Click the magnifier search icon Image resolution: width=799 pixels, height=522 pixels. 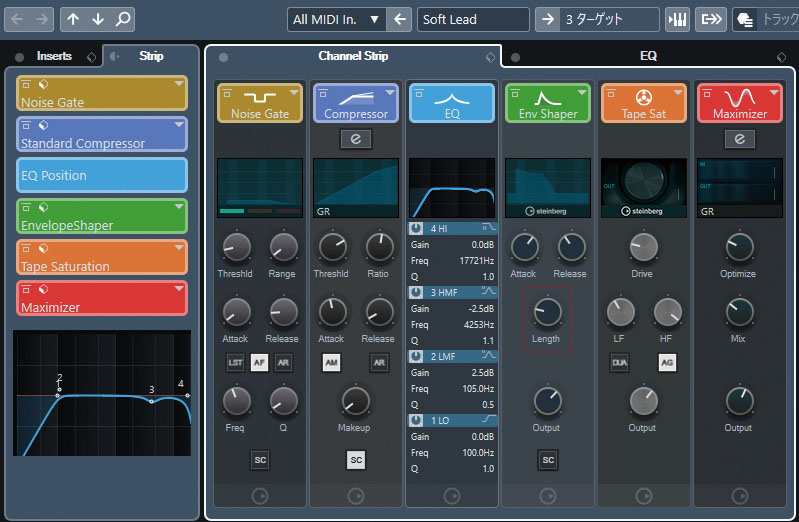[123, 19]
